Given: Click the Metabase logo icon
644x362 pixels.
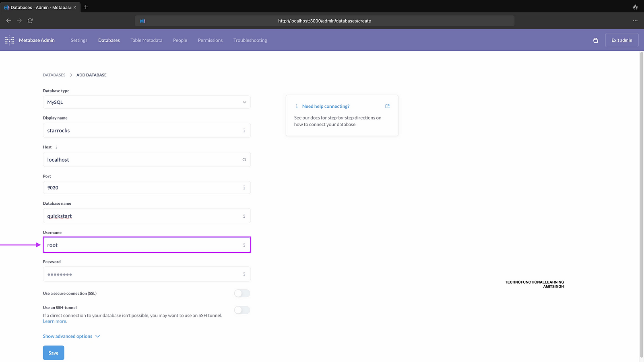Looking at the screenshot, I should [x=9, y=40].
